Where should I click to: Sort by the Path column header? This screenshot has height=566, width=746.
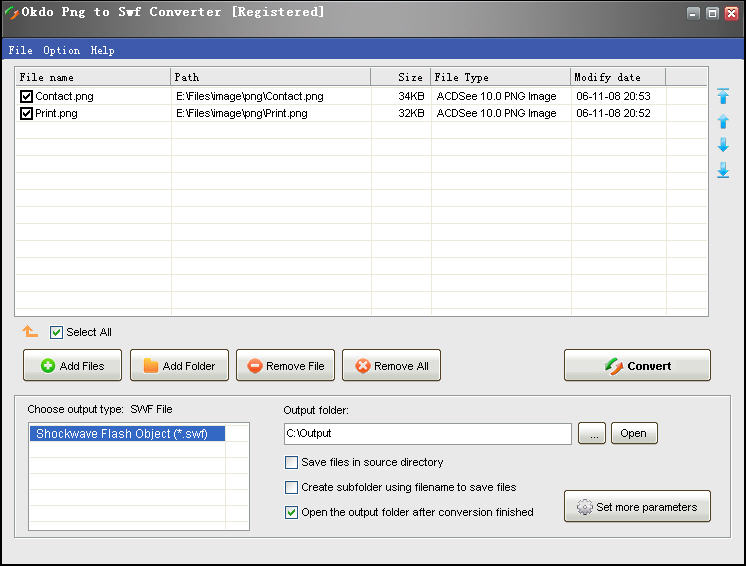tap(271, 77)
